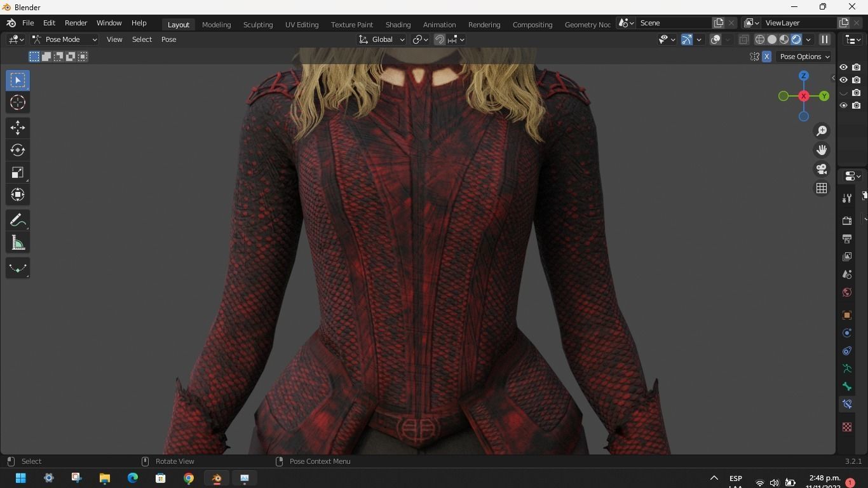Image resolution: width=868 pixels, height=488 pixels.
Task: Hide first outliner item with eye icon
Action: click(x=844, y=67)
